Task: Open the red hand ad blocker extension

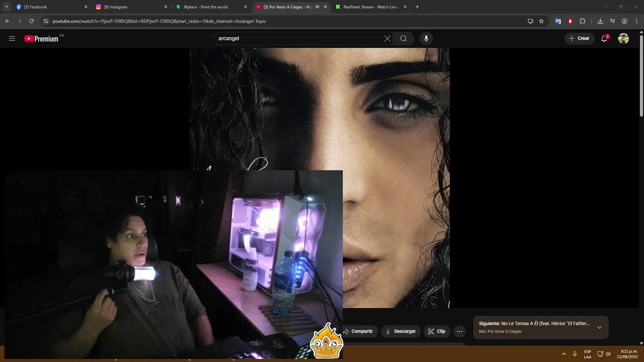Action: 570,21
